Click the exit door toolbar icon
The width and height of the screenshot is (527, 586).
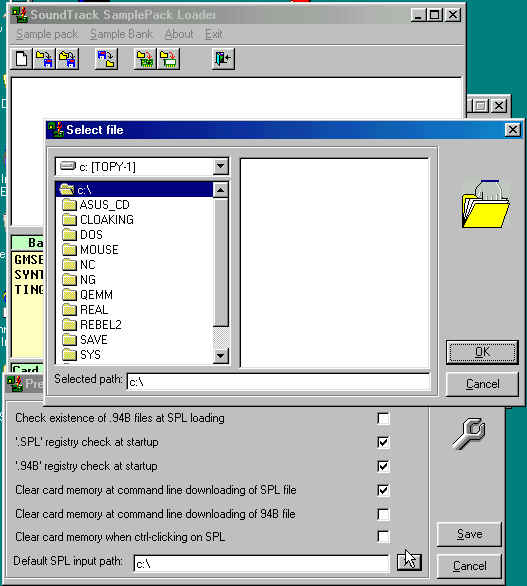pyautogui.click(x=223, y=59)
